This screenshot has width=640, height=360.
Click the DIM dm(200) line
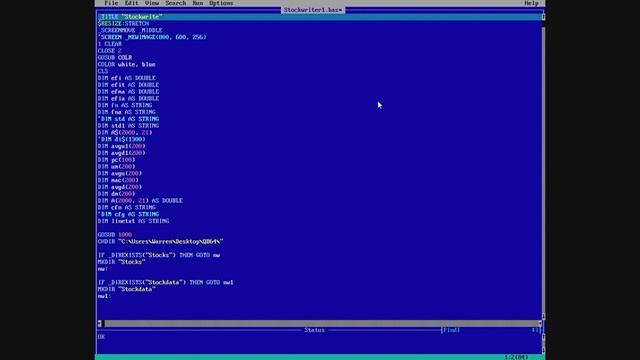[x=116, y=194]
